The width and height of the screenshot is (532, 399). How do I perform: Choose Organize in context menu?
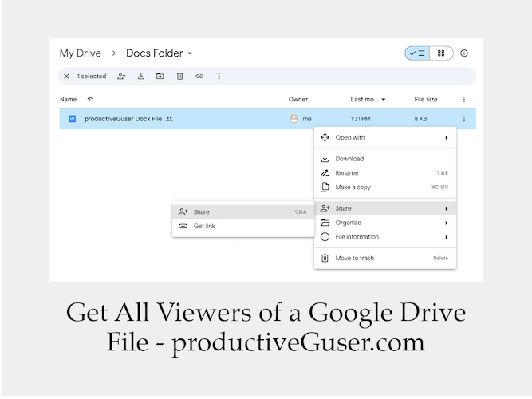385,223
